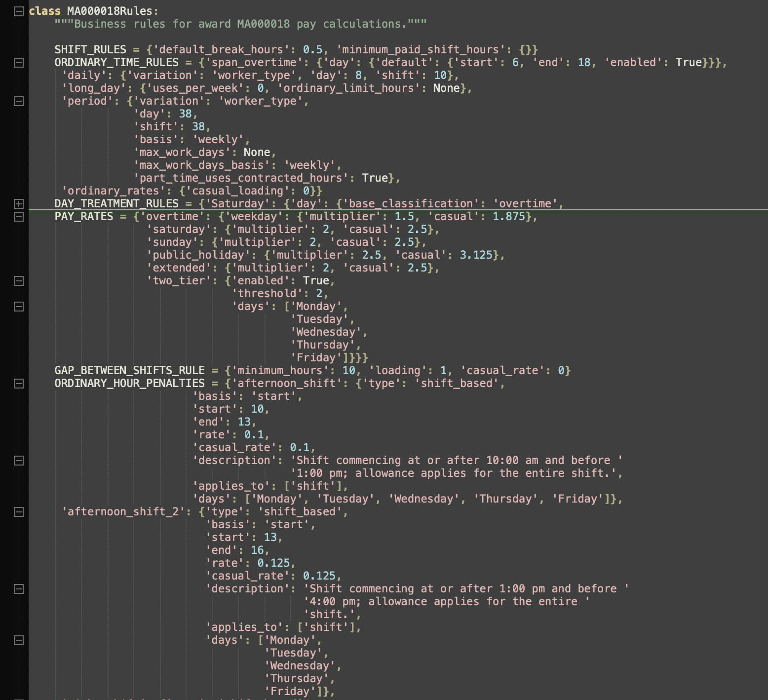Click the casual value 3.125

(x=476, y=255)
